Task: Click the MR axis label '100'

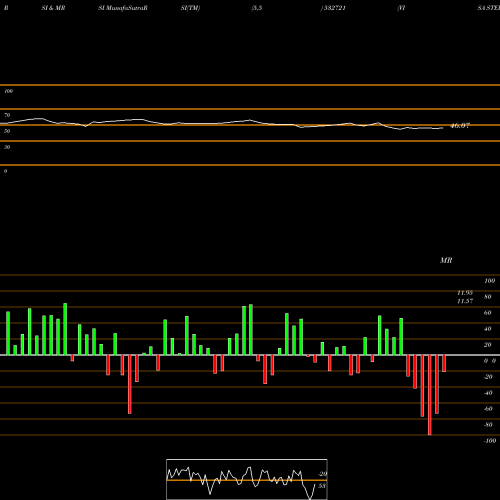Action: click(x=489, y=281)
